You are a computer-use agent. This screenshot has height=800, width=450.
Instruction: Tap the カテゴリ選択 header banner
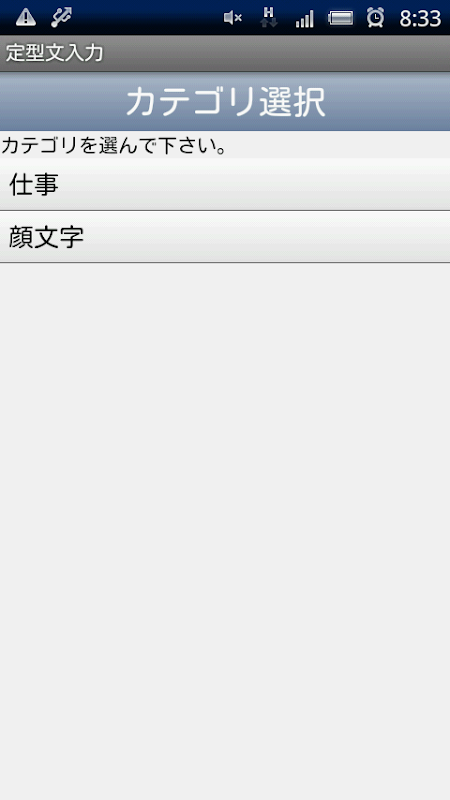(225, 102)
